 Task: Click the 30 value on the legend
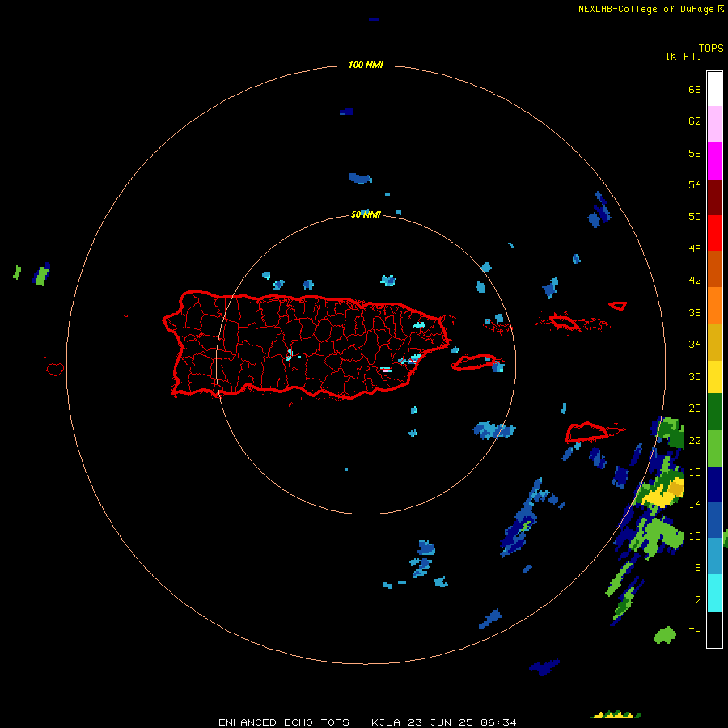click(695, 376)
